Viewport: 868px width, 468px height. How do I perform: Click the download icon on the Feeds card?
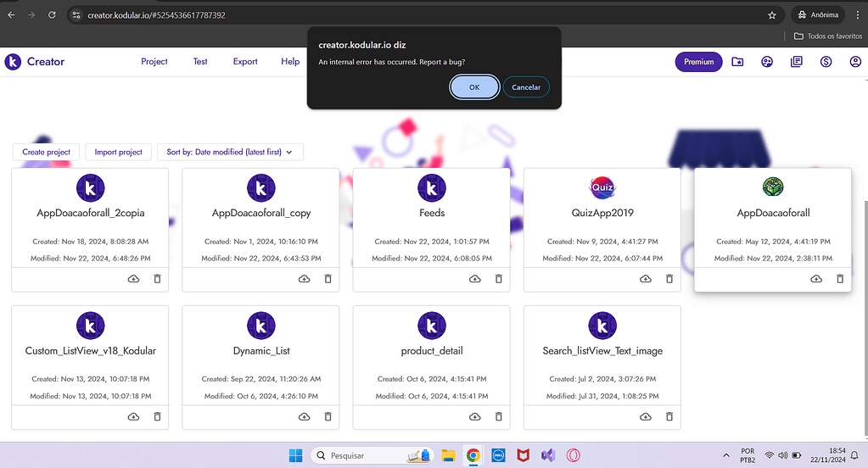point(475,279)
